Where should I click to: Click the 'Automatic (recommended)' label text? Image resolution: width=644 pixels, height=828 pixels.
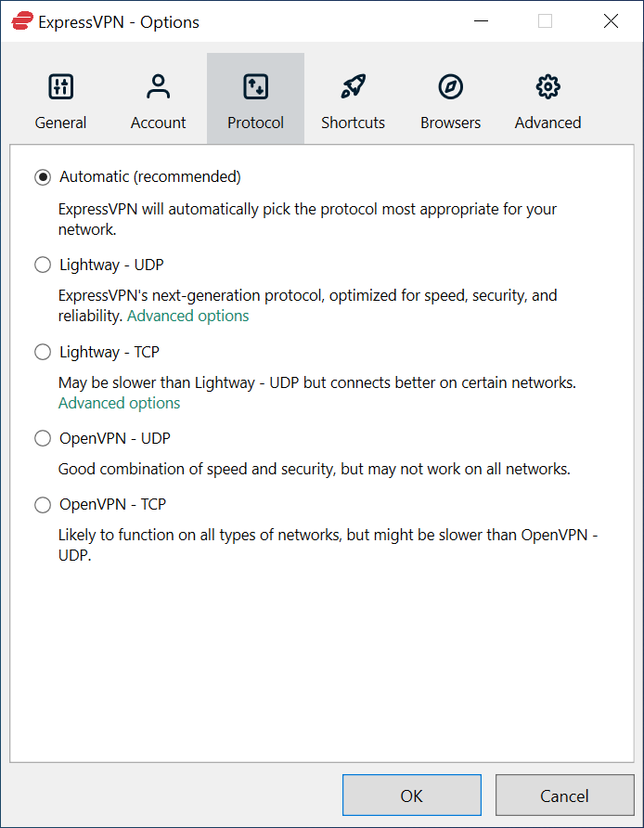pyautogui.click(x=150, y=177)
